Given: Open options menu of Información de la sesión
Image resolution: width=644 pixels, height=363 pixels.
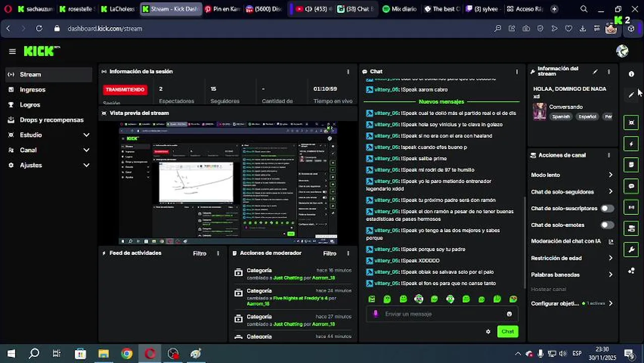Looking at the screenshot, I should tap(348, 72).
